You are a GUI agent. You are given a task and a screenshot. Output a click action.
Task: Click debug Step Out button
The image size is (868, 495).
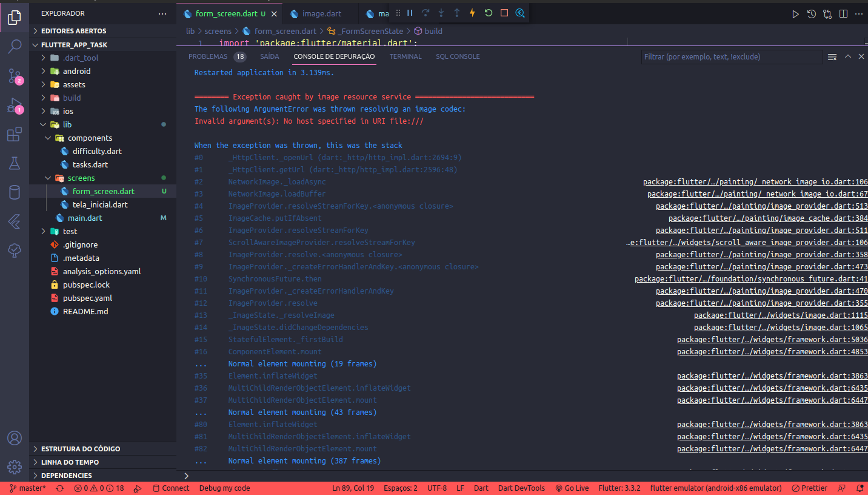(457, 13)
